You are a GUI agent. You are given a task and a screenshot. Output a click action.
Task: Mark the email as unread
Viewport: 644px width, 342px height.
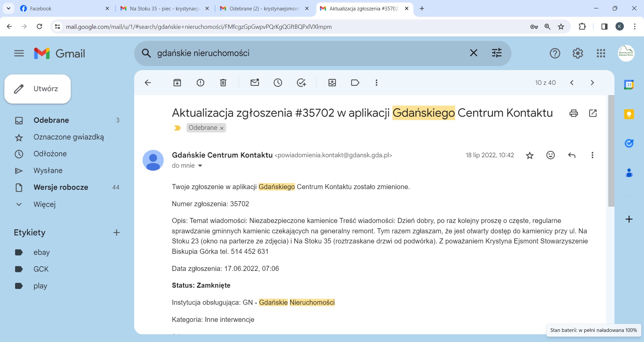point(255,83)
